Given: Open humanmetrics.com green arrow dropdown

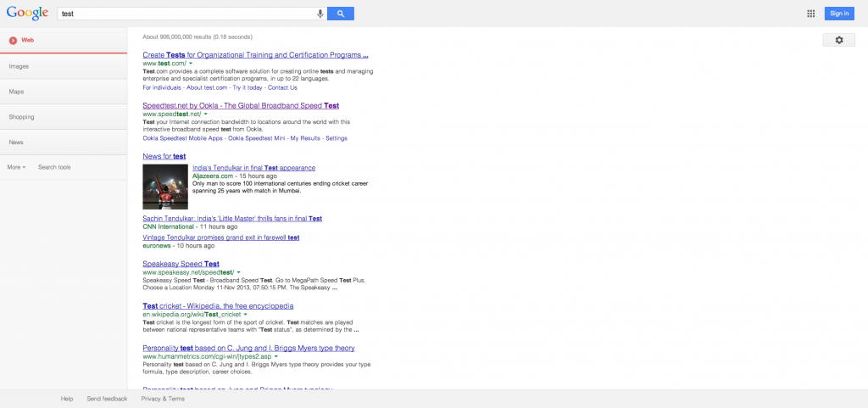Looking at the screenshot, I should click(x=275, y=356).
